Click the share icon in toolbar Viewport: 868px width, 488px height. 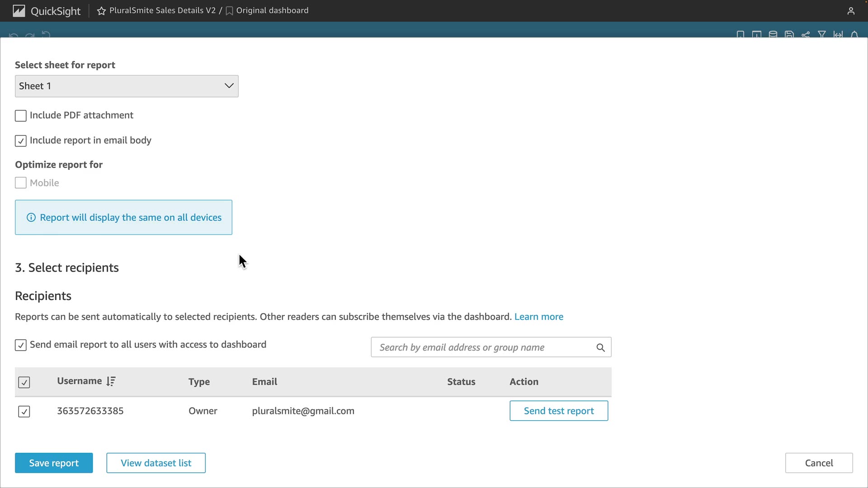(806, 34)
